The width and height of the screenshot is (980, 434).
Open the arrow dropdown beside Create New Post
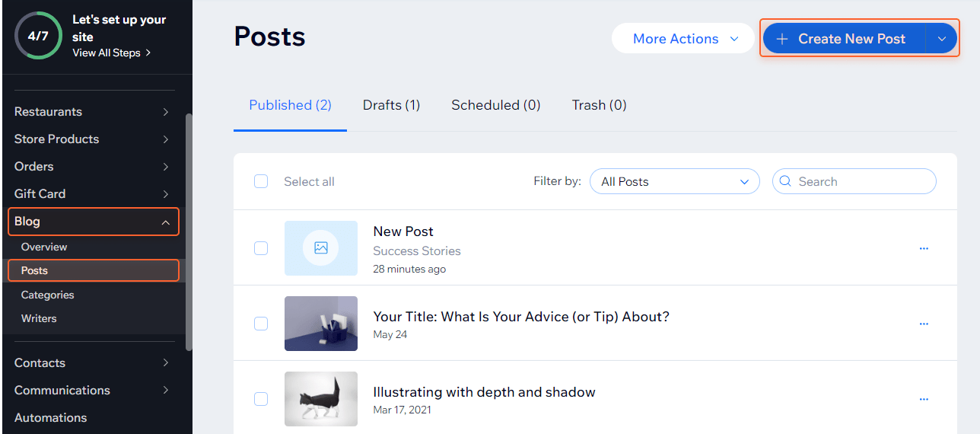click(x=942, y=39)
